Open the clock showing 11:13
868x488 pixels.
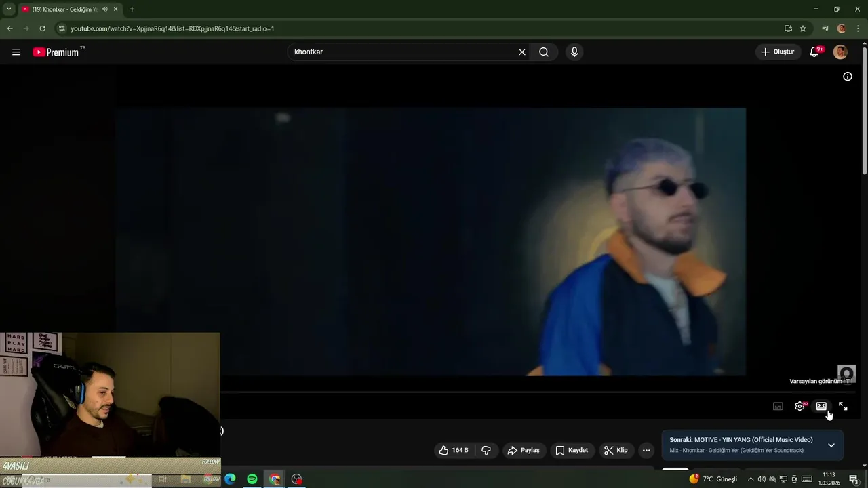point(829,479)
